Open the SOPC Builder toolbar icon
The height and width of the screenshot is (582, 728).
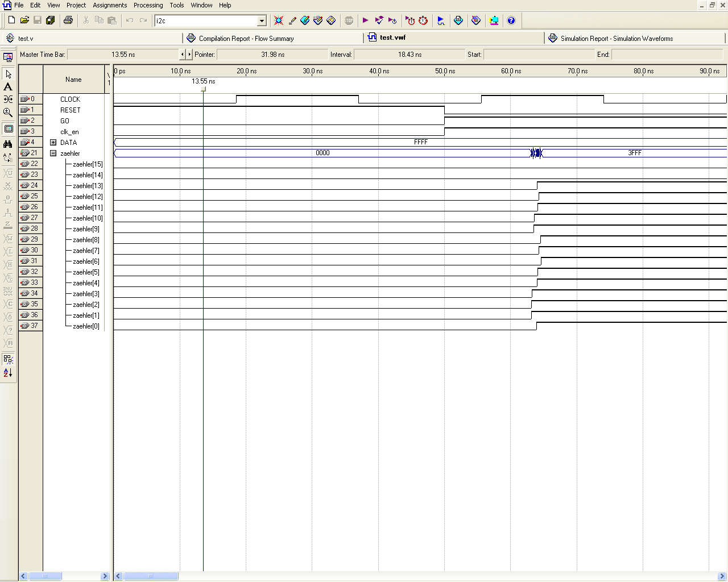494,20
